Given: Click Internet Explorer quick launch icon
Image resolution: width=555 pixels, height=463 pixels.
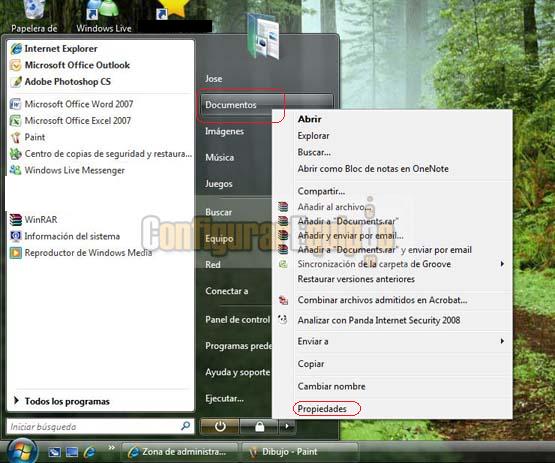Looking at the screenshot, I should [90, 452].
